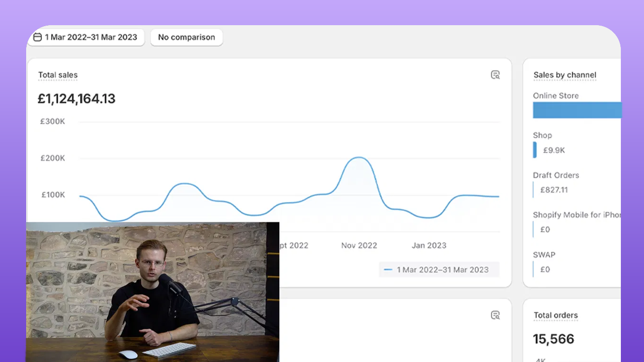Click the Jan 2023 axis label
The height and width of the screenshot is (362, 644).
[x=429, y=246]
